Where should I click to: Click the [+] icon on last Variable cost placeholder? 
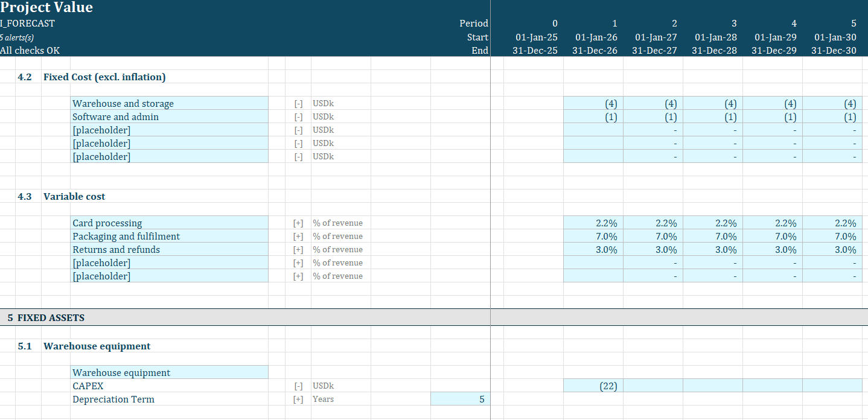[x=298, y=276]
